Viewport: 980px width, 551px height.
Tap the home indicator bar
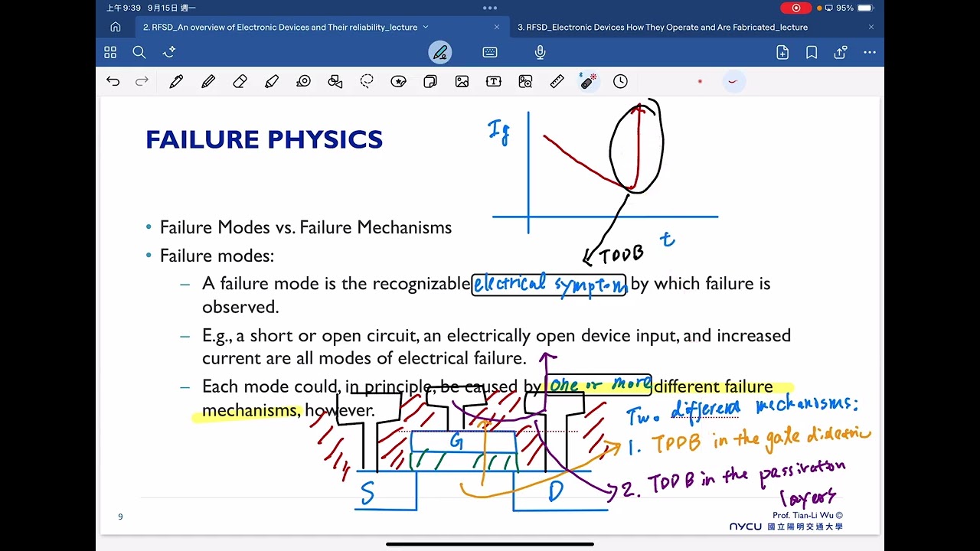click(490, 544)
